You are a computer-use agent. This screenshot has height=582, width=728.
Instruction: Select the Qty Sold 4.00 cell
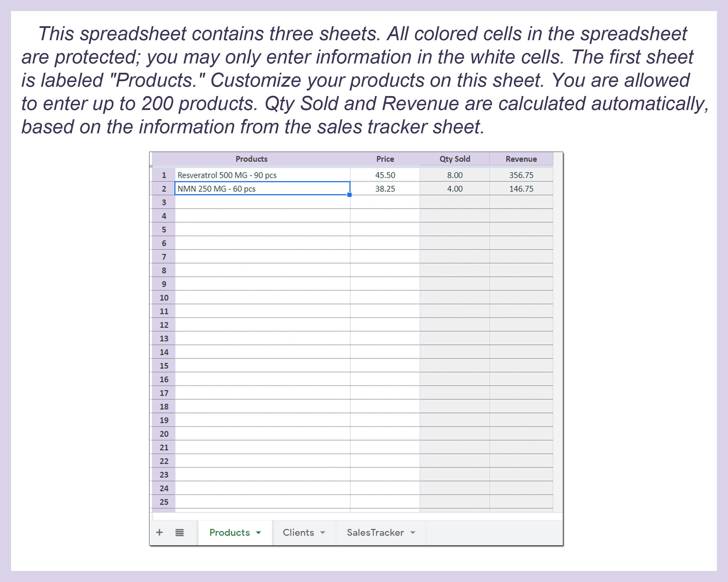[454, 189]
